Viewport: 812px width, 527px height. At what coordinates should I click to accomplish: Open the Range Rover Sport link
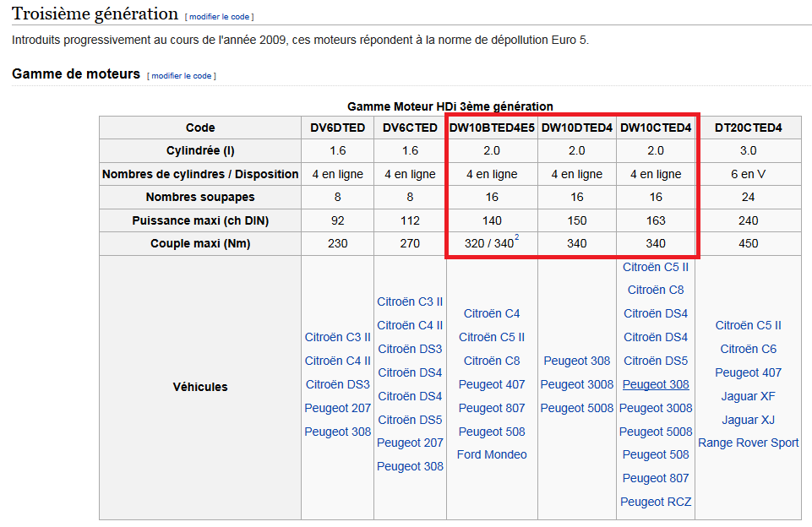click(748, 443)
